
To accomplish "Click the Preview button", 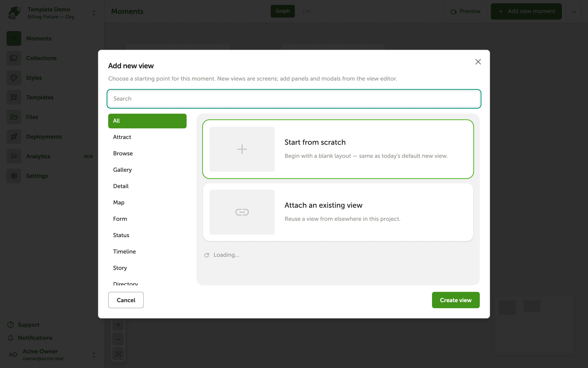I will (x=465, y=11).
